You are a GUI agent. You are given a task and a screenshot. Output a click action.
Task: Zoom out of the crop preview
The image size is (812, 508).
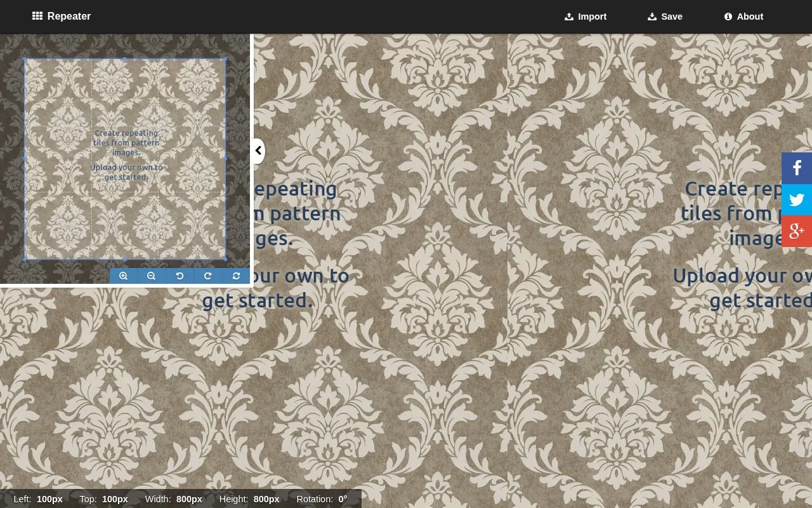152,276
